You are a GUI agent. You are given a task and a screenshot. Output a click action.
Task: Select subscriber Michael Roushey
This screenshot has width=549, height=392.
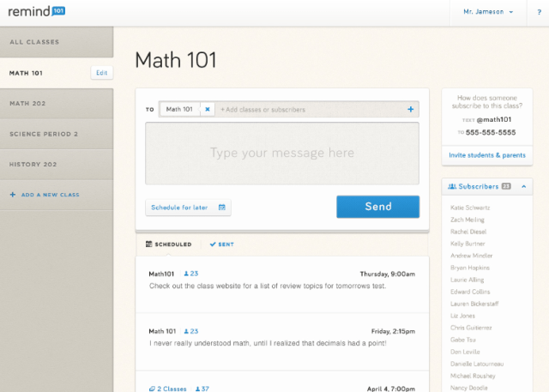[x=473, y=376]
